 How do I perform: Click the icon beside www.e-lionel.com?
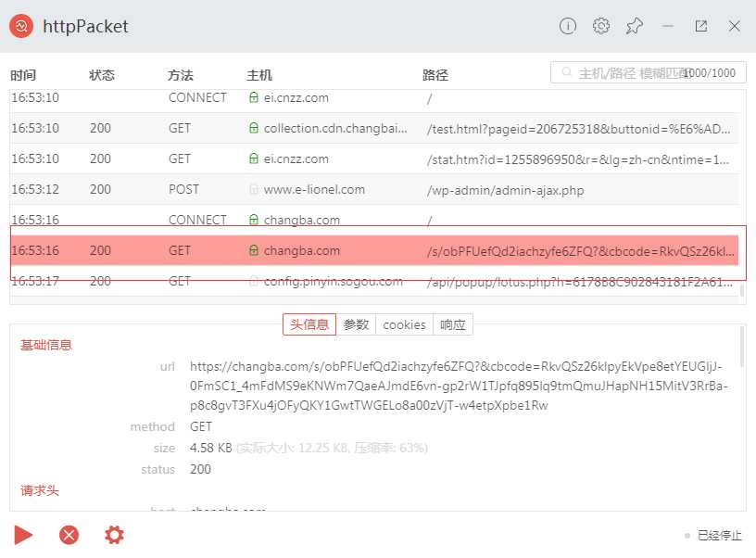[254, 189]
